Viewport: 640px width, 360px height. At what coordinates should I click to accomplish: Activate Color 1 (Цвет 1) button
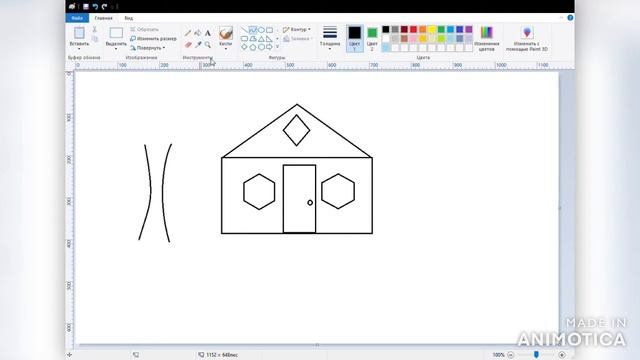tap(354, 38)
